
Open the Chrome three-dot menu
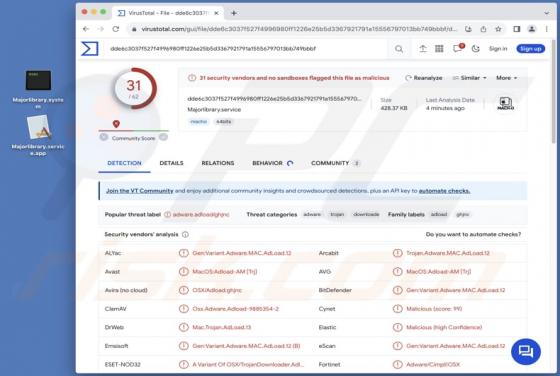click(x=546, y=29)
